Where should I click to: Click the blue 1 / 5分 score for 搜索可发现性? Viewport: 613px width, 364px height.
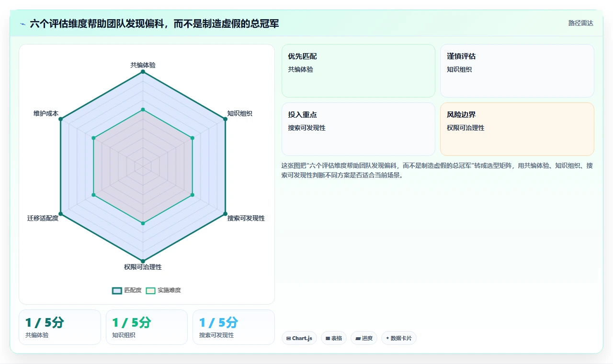click(x=218, y=323)
